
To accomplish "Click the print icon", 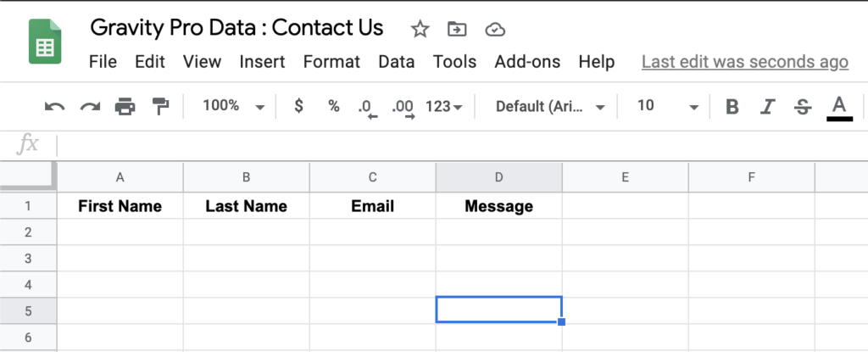I will pos(125,106).
